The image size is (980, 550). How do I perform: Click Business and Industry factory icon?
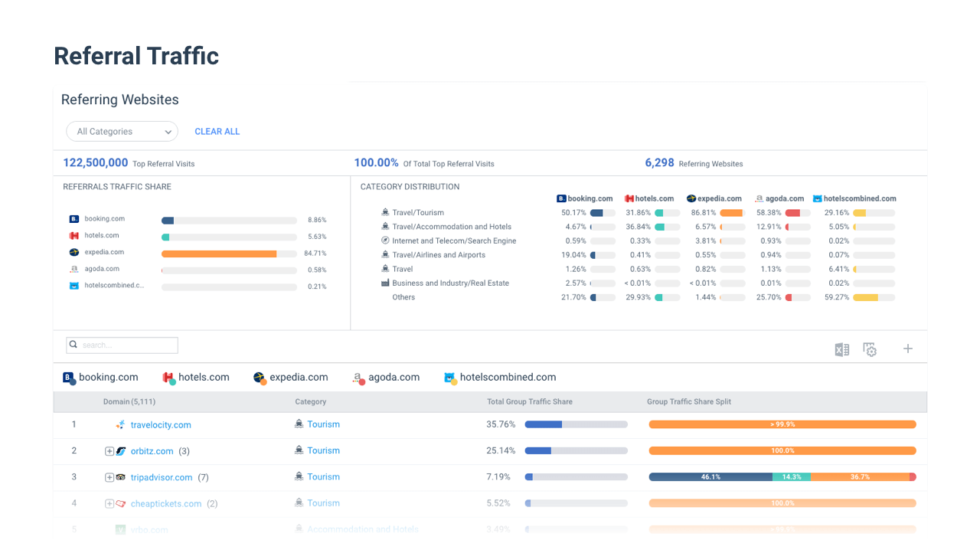click(x=385, y=283)
